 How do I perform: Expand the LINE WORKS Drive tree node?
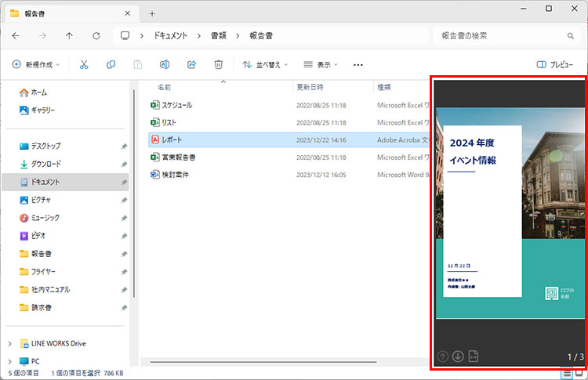click(9, 343)
